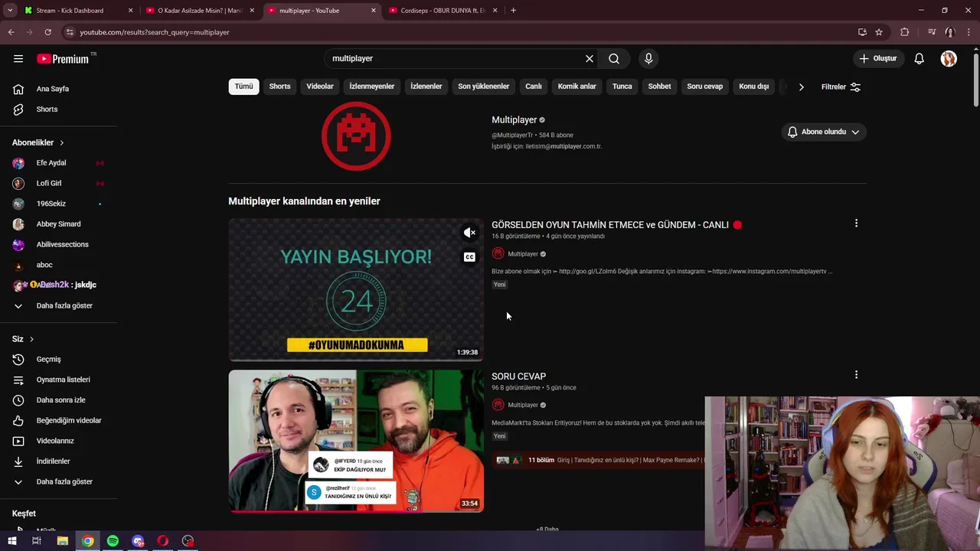This screenshot has height=551, width=980.
Task: Open the YouTube hamburger guide menu
Action: pyautogui.click(x=18, y=59)
